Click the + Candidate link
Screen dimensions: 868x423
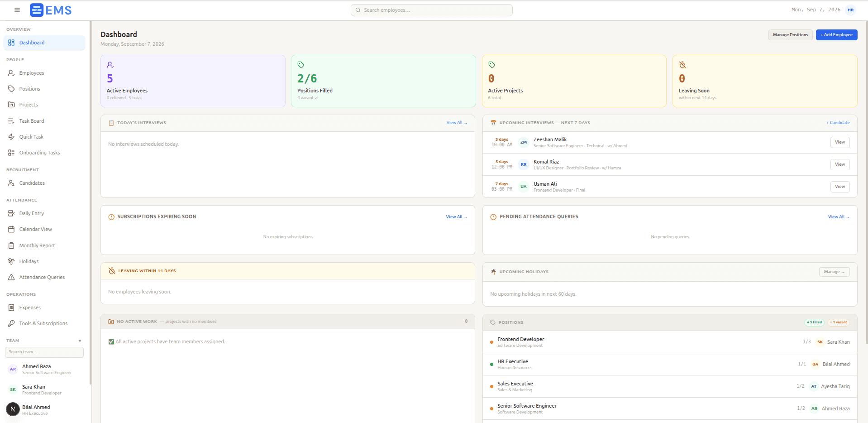pos(838,123)
